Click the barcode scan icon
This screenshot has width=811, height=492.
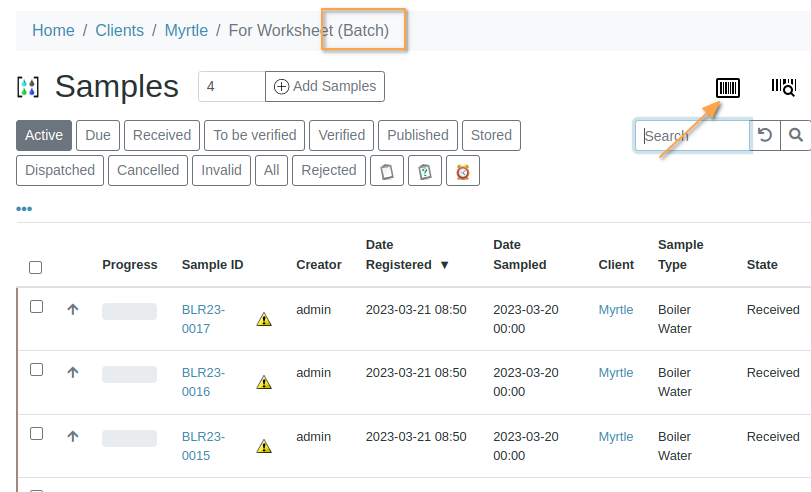point(728,88)
